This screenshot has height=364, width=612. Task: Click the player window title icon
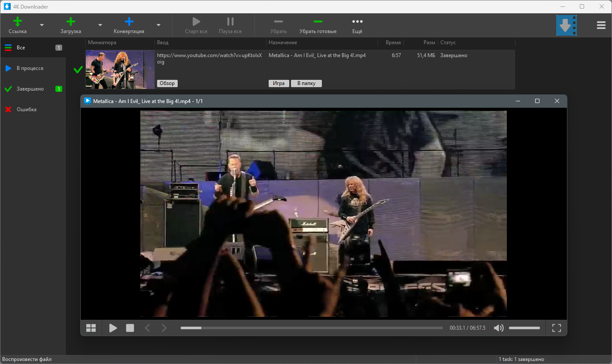coord(88,101)
